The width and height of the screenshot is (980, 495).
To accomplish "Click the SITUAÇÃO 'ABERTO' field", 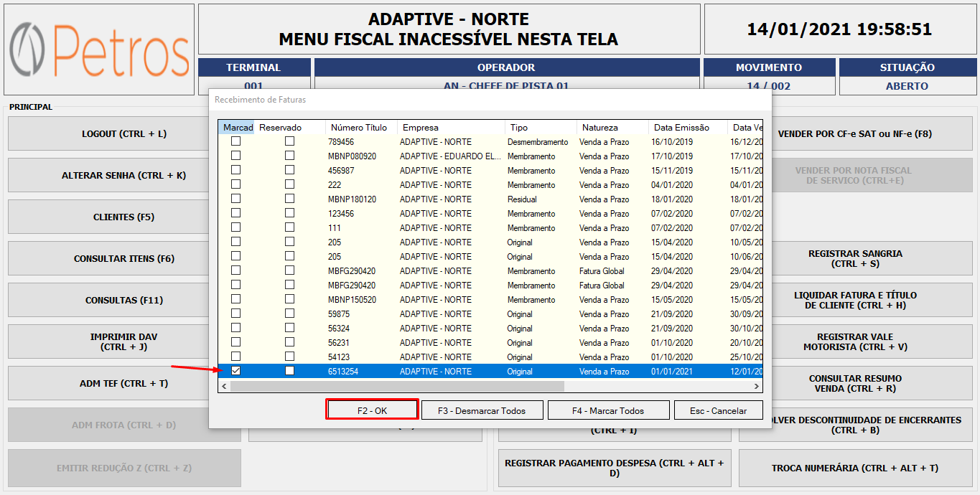I will pyautogui.click(x=907, y=85).
